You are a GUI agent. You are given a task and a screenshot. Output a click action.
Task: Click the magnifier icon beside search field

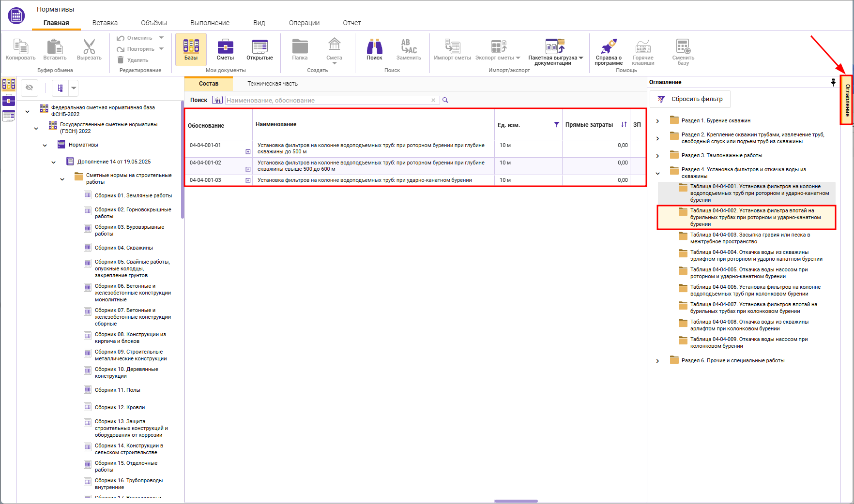pyautogui.click(x=445, y=100)
